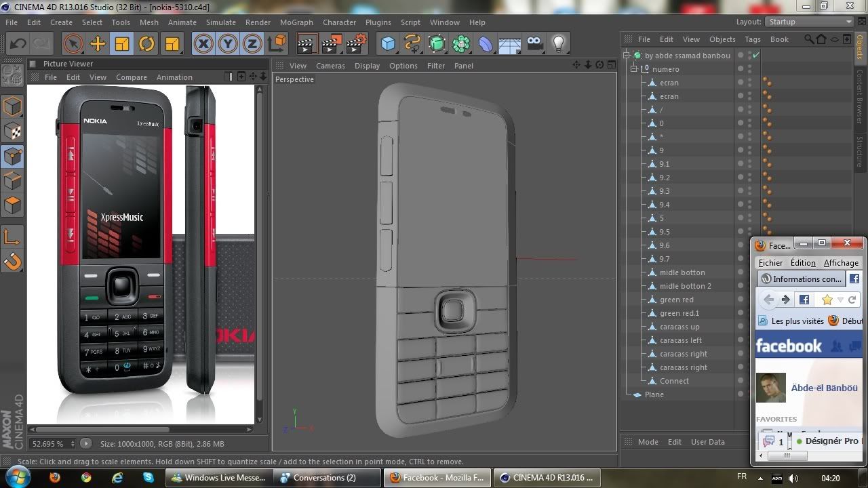The width and height of the screenshot is (868, 488).
Task: Open the viewport Filter menu
Action: 436,66
